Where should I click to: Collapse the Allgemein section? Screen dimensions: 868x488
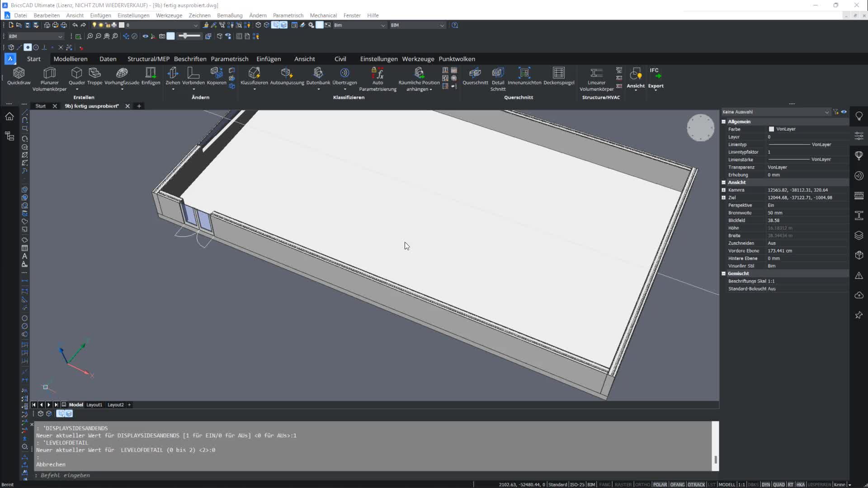pos(723,122)
